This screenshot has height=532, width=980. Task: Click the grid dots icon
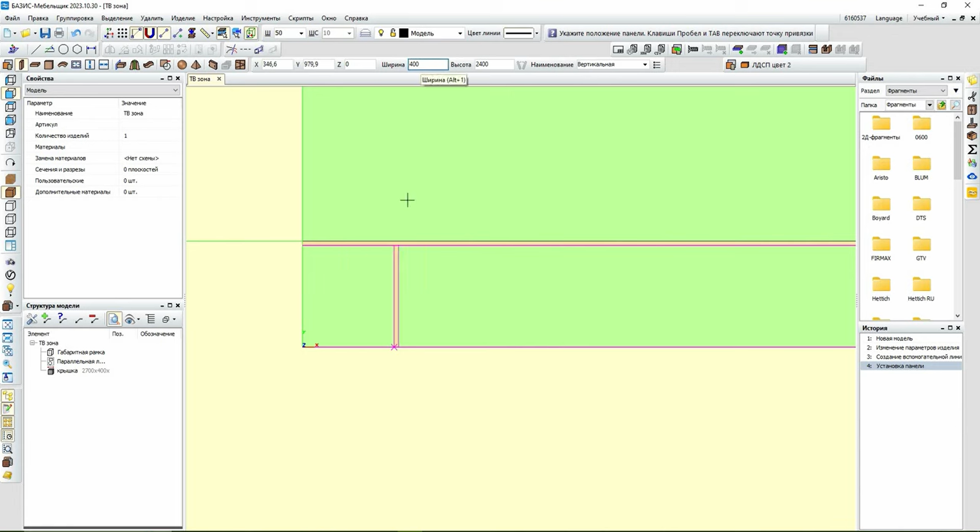click(x=122, y=33)
